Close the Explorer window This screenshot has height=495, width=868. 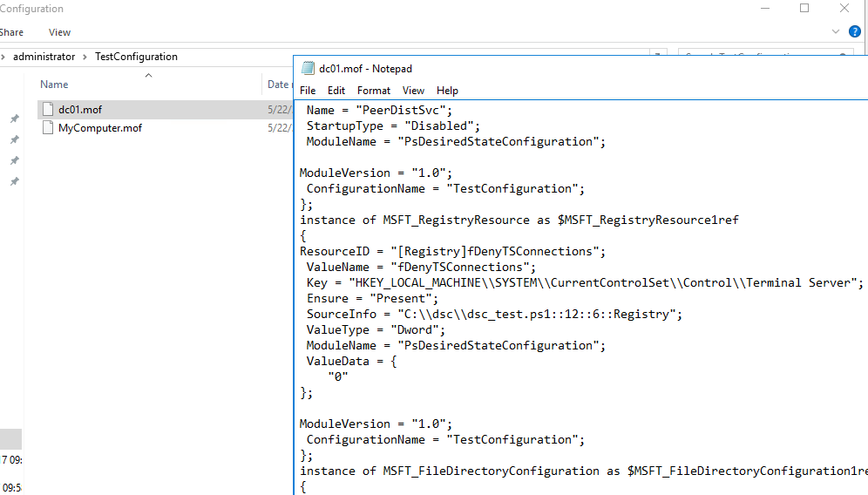coord(844,9)
